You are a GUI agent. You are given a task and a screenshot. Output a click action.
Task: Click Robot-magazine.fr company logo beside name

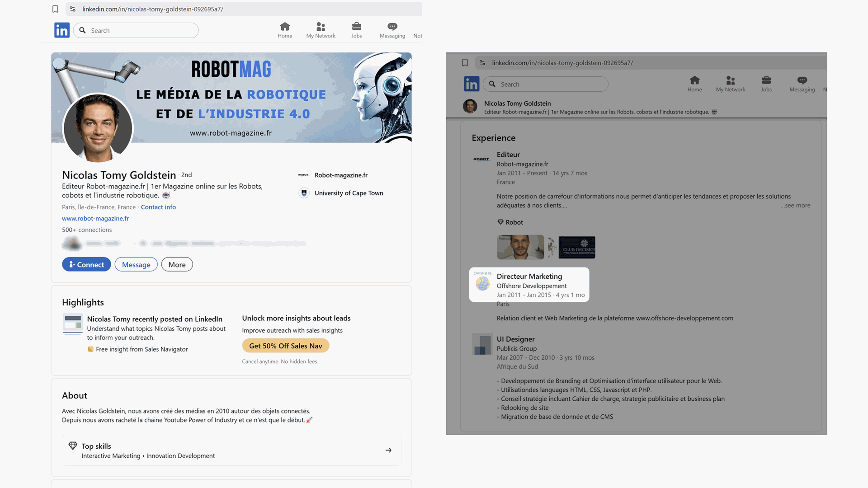tap(303, 175)
